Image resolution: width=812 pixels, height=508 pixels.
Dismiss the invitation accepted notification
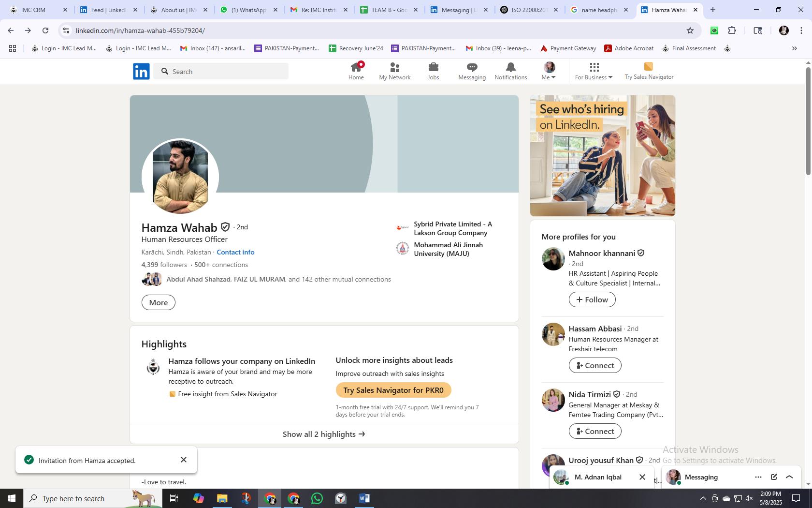pos(184,460)
